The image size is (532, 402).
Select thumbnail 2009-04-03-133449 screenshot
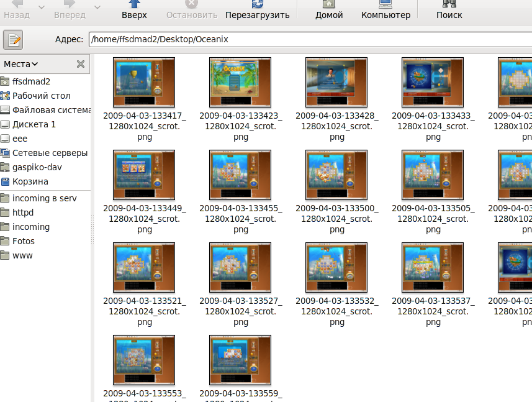coord(144,175)
